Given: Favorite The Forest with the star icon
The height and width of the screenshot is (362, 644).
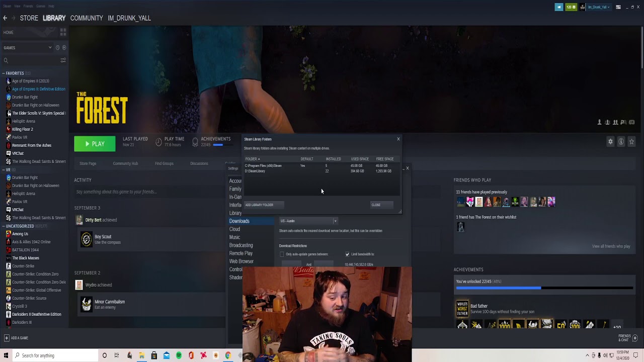Looking at the screenshot, I should pos(631,142).
